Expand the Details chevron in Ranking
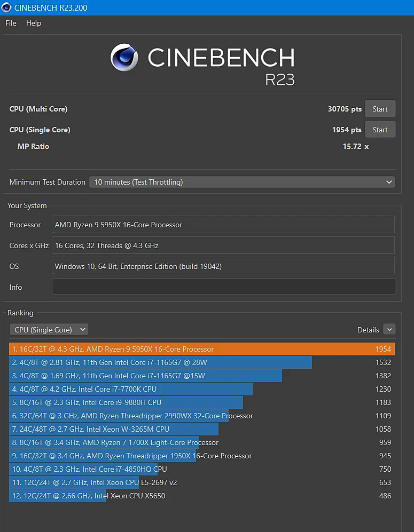This screenshot has width=414, height=532. tap(389, 329)
